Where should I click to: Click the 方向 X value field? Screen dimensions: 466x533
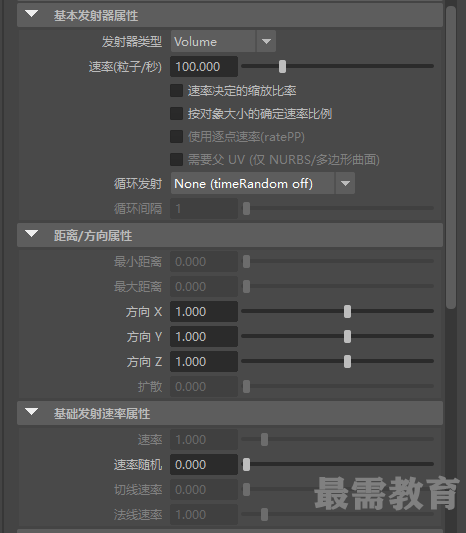[204, 311]
